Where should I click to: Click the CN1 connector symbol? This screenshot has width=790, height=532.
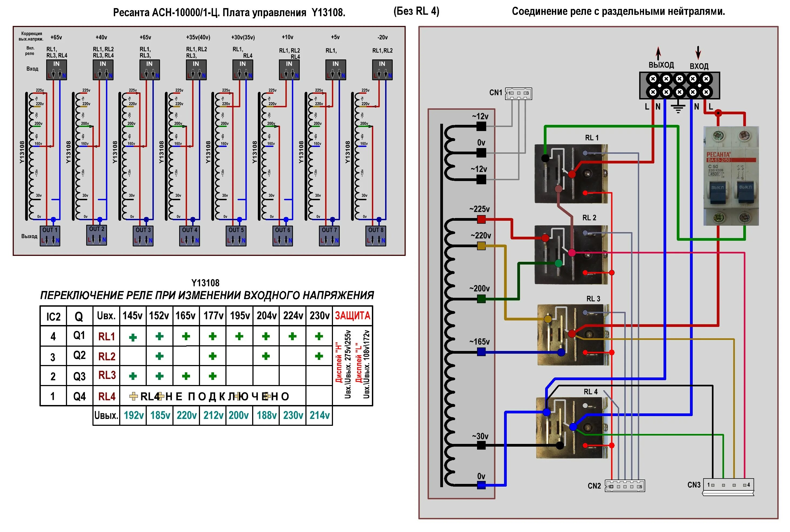(518, 93)
